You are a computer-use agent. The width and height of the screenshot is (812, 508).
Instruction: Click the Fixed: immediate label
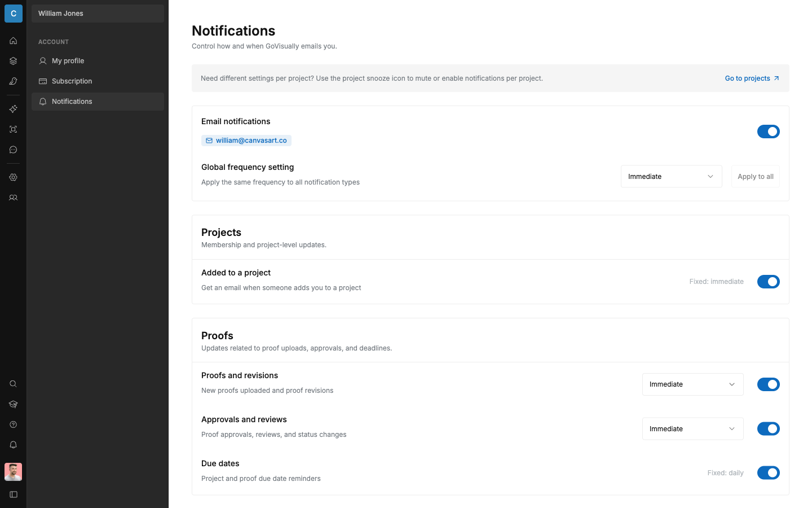tap(716, 282)
